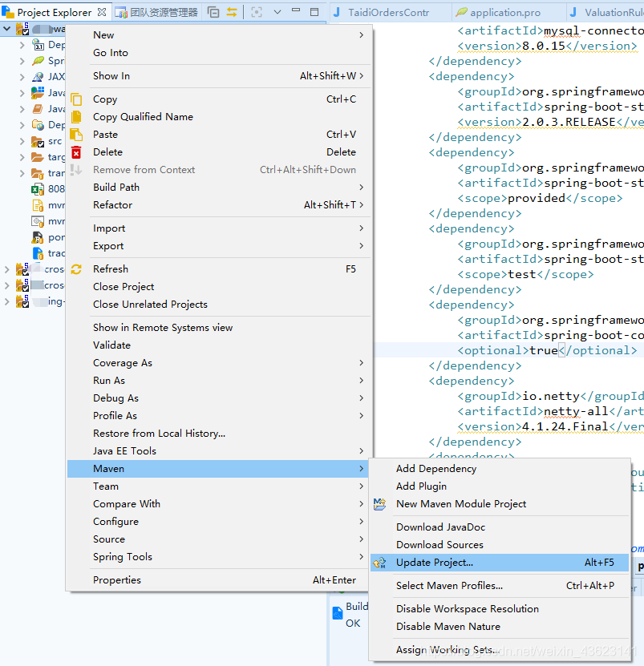The height and width of the screenshot is (666, 644).
Task: Click the Copy Qualified Name icon
Action: (x=76, y=117)
